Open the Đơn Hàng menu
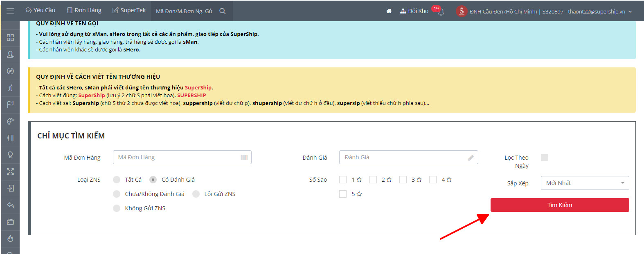 84,10
